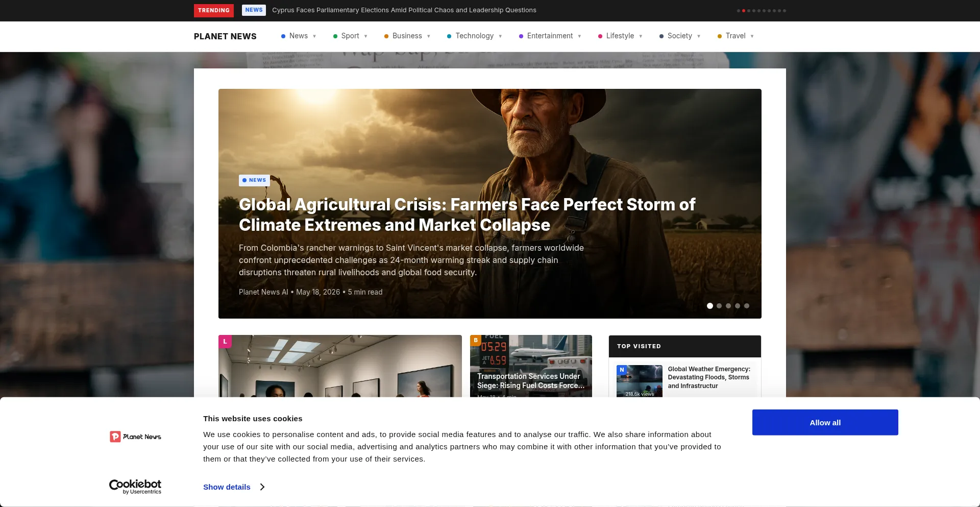Select the third hero carousel dot
This screenshot has width=980, height=507.
click(728, 306)
